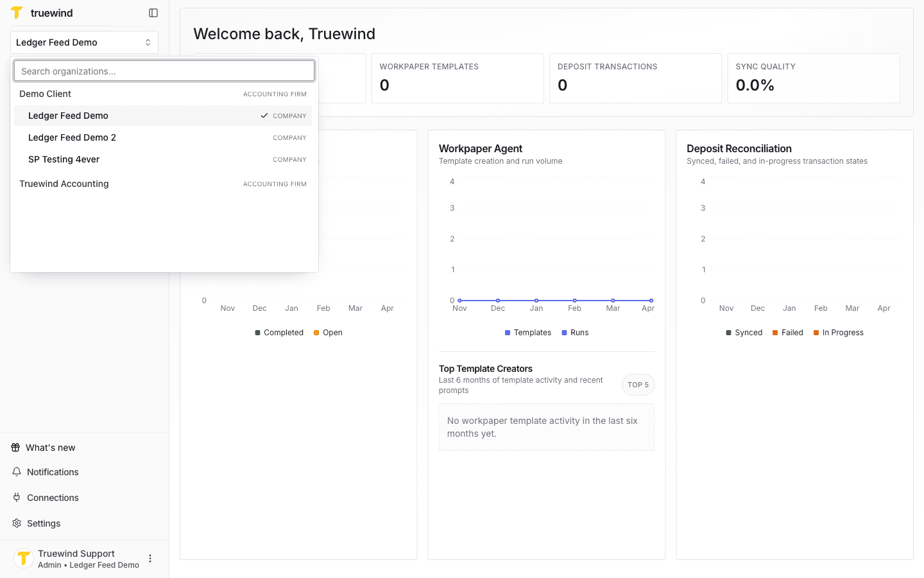The height and width of the screenshot is (578, 924).
Task: Click the truewind logo icon
Action: [x=17, y=13]
